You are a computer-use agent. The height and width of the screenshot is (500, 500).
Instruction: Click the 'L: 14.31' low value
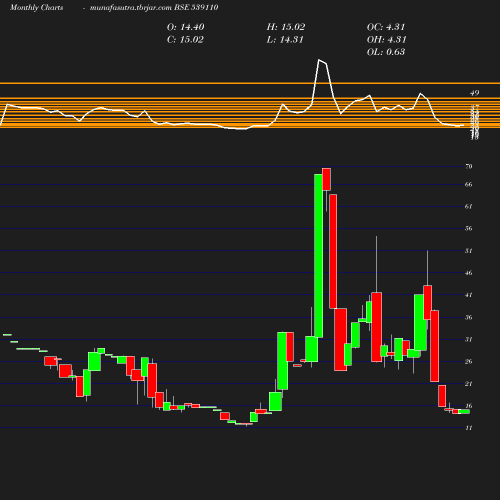285,40
